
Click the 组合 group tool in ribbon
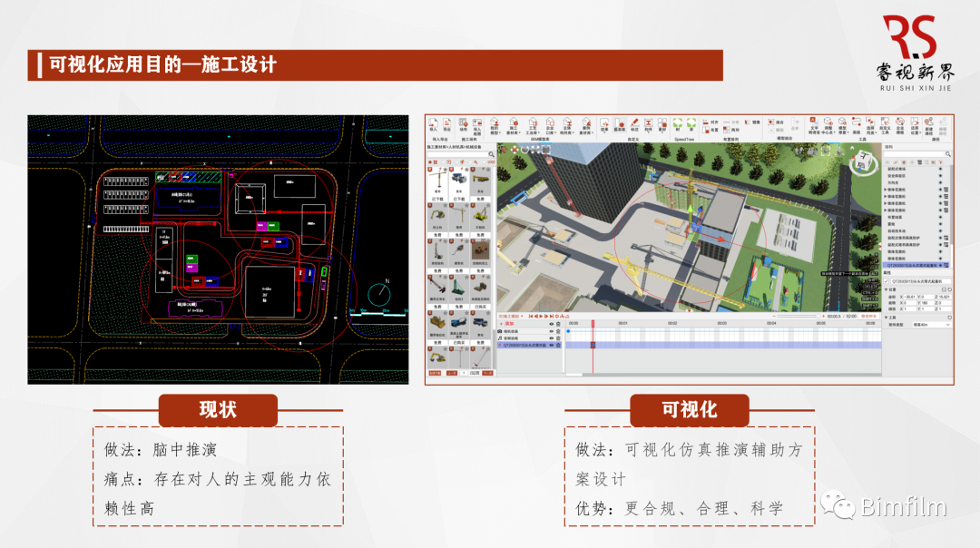click(774, 122)
